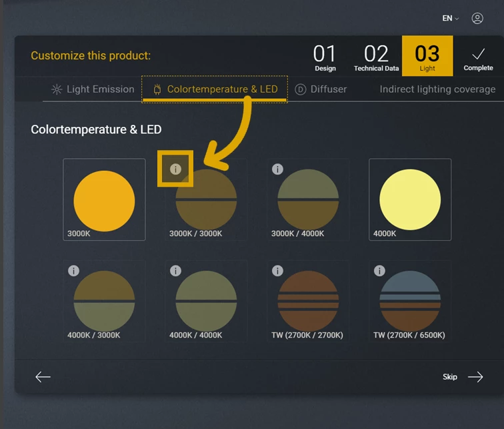Viewport: 504px width, 429px height.
Task: Show info for TW (2700K / 6500K)
Action: click(x=379, y=270)
